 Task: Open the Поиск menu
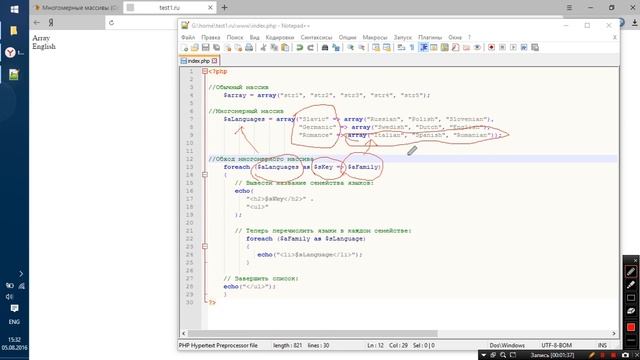(x=235, y=37)
